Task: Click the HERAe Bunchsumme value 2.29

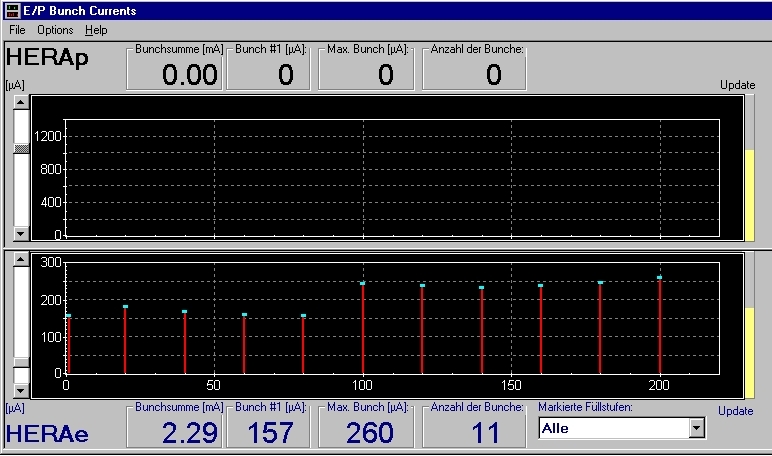Action: coord(190,433)
